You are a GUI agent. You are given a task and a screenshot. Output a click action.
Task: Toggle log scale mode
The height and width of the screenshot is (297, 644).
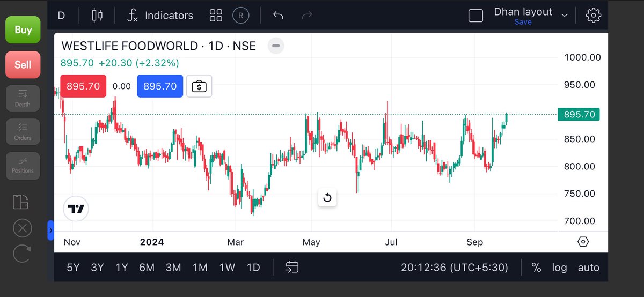559,268
